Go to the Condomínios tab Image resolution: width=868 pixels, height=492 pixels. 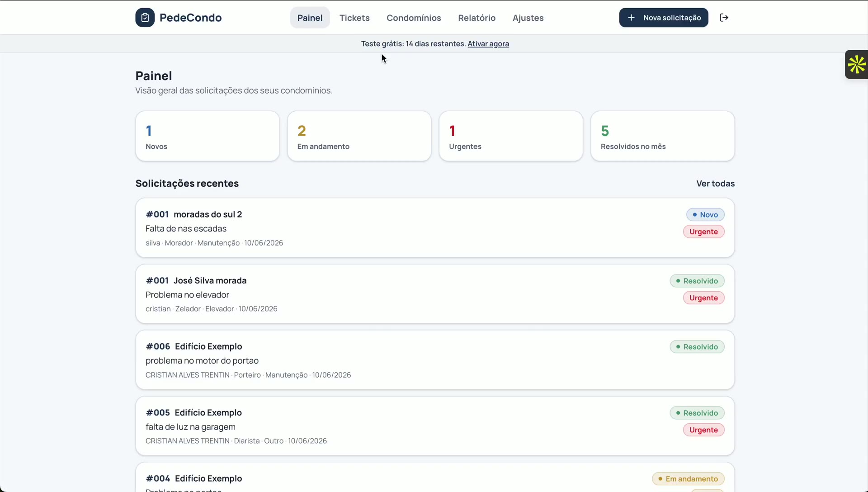coord(414,18)
